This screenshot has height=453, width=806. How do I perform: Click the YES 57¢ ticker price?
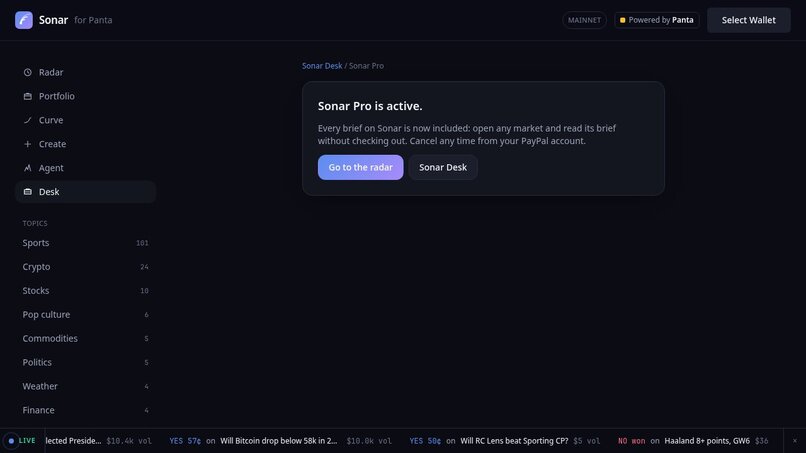[x=185, y=441]
